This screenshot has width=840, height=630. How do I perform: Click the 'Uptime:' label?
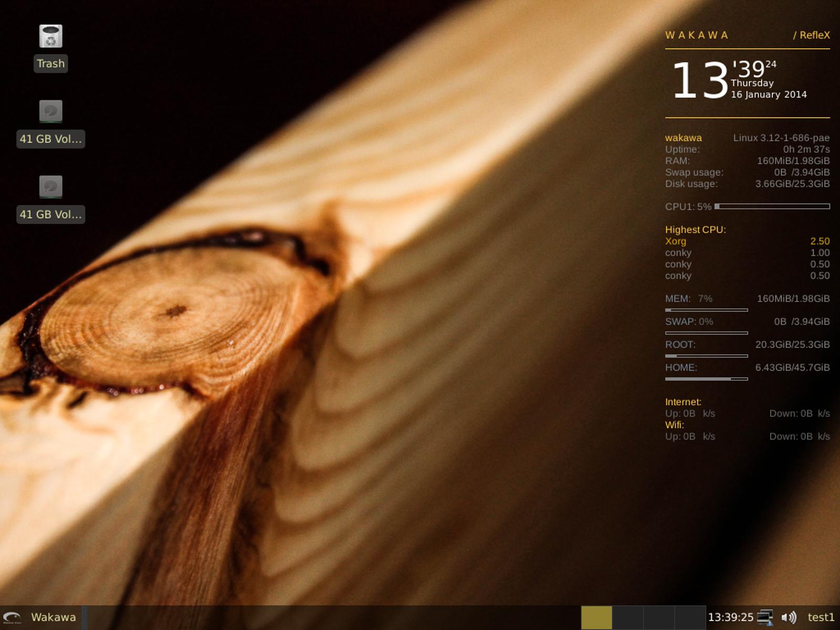(x=682, y=150)
